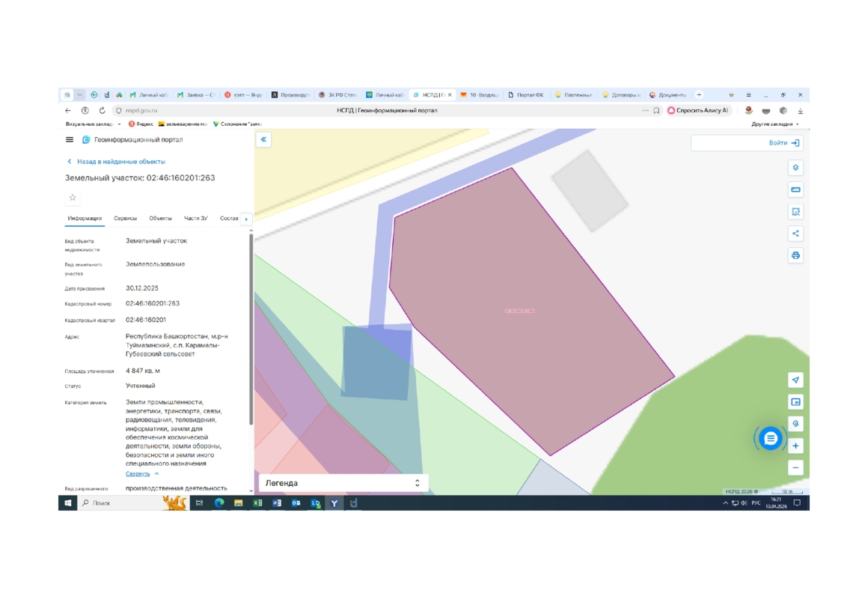Open the Части ЗУ tab

[x=196, y=219]
